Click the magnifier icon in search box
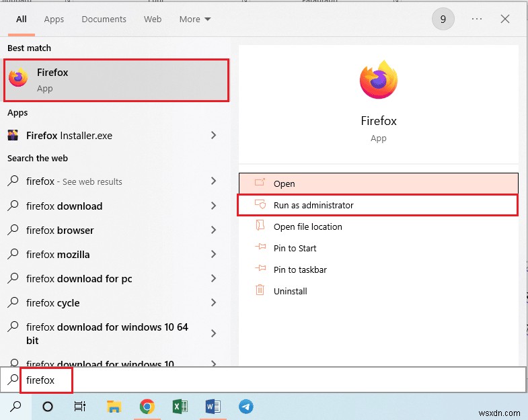The width and height of the screenshot is (528, 420). click(13, 379)
